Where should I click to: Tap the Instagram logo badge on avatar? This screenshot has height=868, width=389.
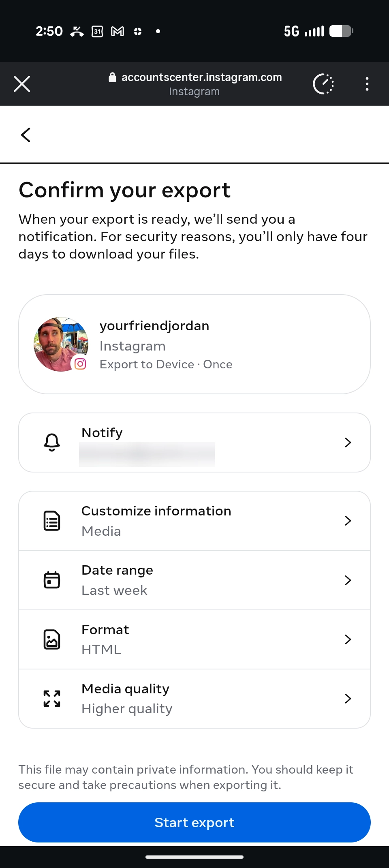point(80,364)
